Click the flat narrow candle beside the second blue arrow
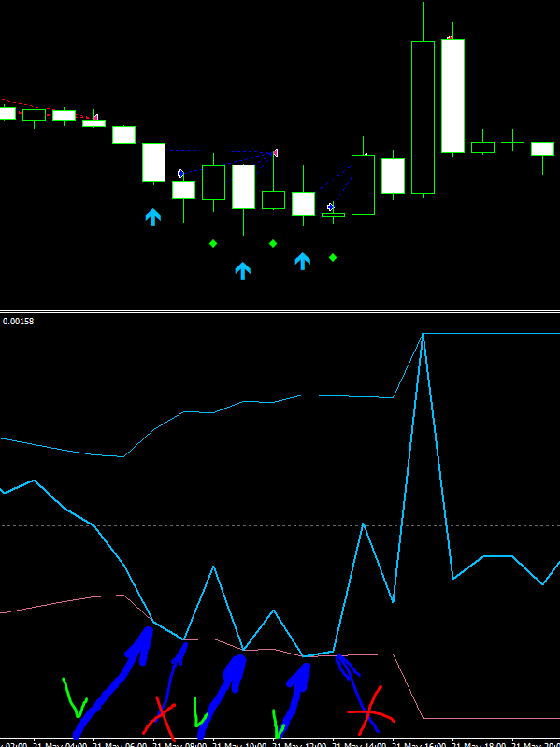The height and width of the screenshot is (747, 560). (x=333, y=215)
